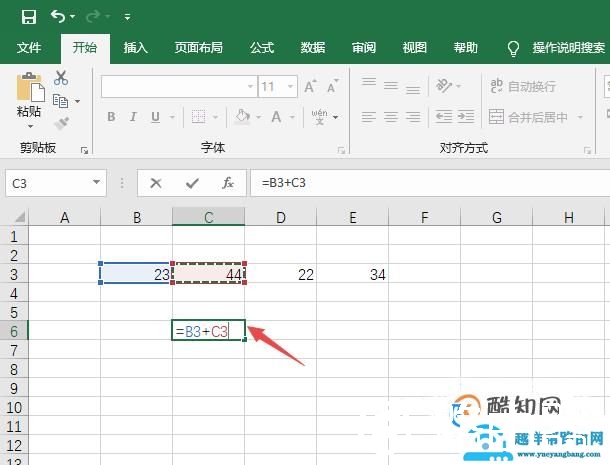Click the Align Right icon
This screenshot has width=610, height=465.
pyautogui.click(x=413, y=116)
